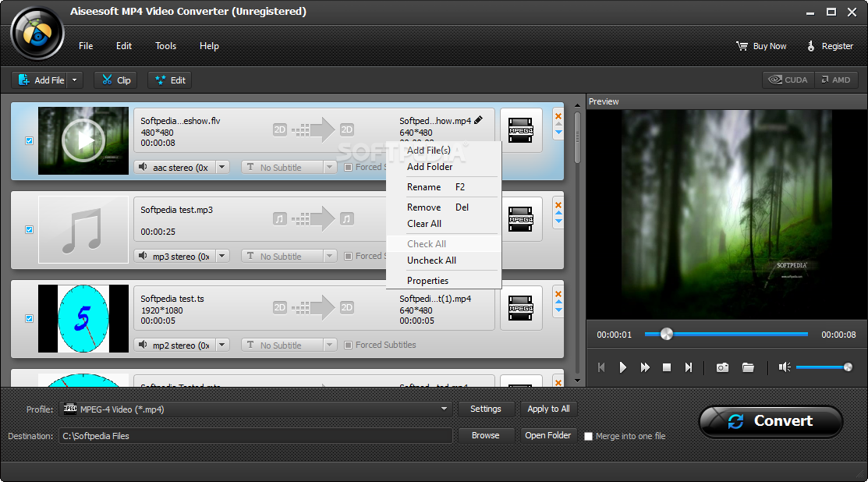Click the Browse button
The width and height of the screenshot is (868, 482).
pos(486,435)
